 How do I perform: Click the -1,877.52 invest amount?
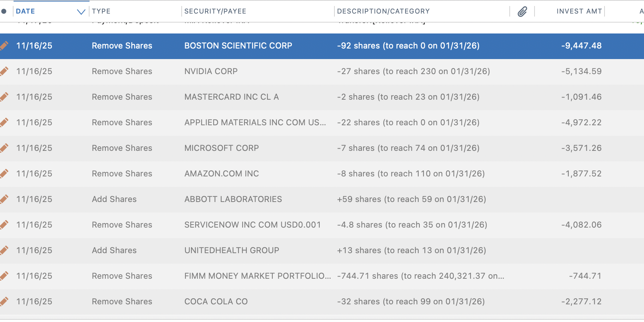point(582,174)
